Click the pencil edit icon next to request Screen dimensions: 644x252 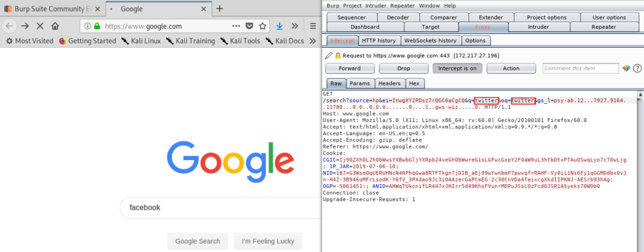328,55
